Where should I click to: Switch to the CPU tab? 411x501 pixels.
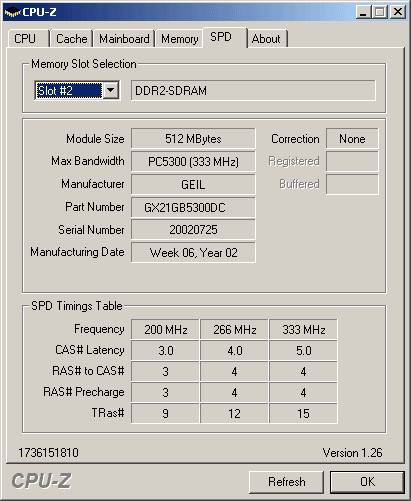pyautogui.click(x=29, y=39)
